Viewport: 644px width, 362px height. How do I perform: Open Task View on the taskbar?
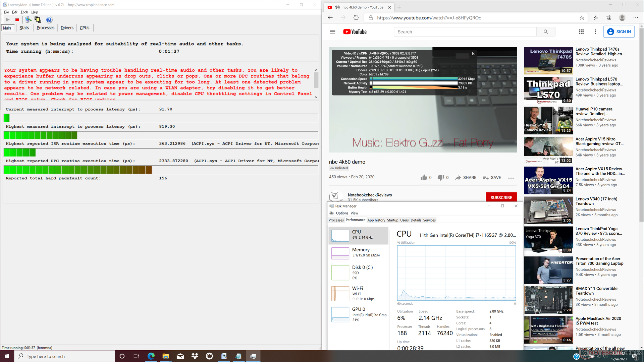136,356
